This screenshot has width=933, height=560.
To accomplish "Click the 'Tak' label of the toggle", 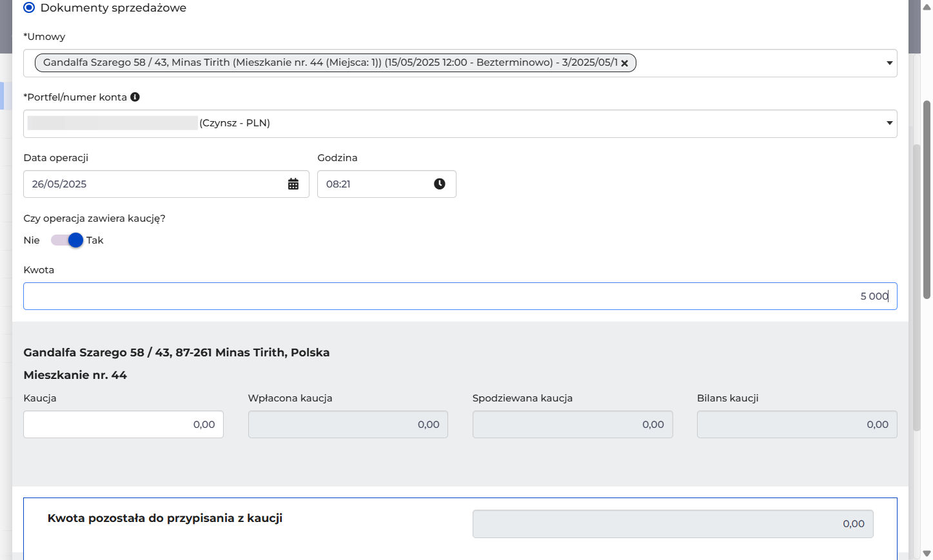I will pos(95,240).
